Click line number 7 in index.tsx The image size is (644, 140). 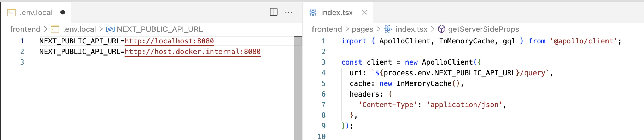[x=323, y=105]
